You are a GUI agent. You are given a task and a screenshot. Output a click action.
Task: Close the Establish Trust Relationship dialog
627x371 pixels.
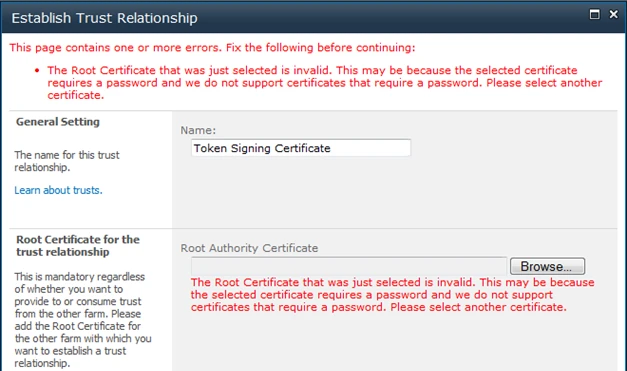tap(613, 14)
